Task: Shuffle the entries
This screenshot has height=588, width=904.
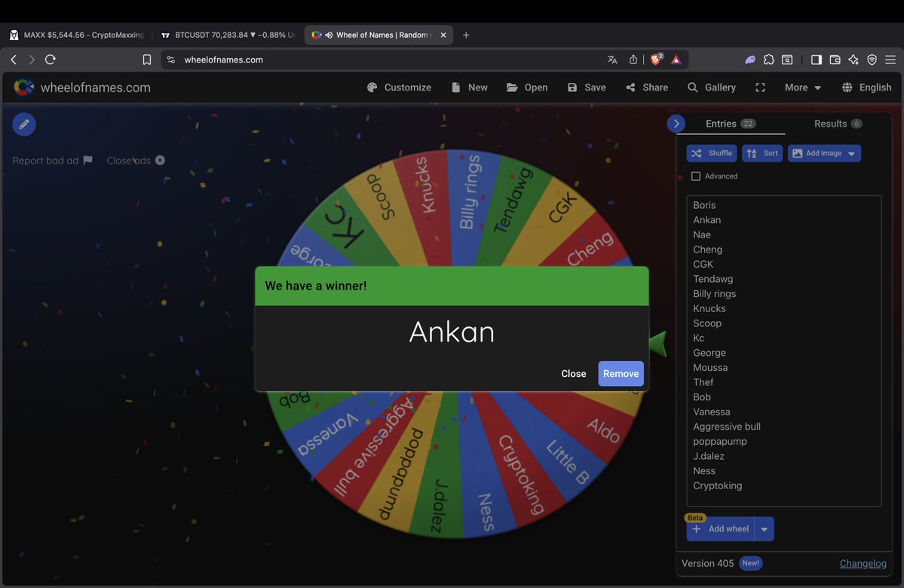Action: point(712,153)
